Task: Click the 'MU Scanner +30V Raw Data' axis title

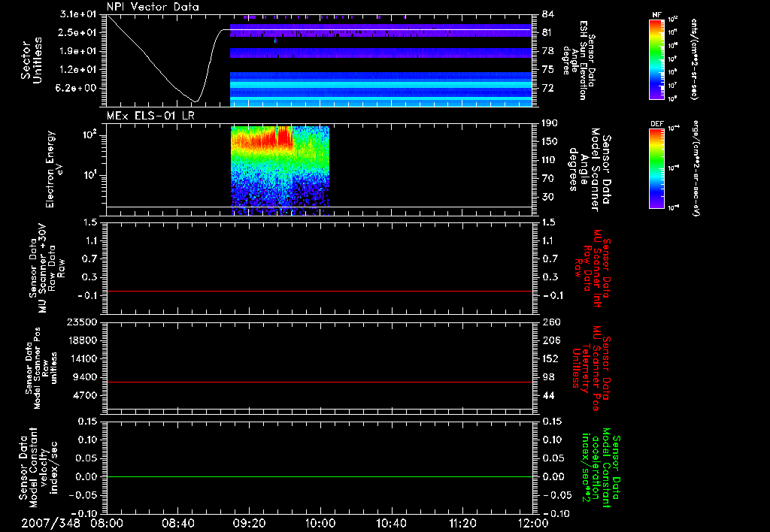Action: [45, 268]
